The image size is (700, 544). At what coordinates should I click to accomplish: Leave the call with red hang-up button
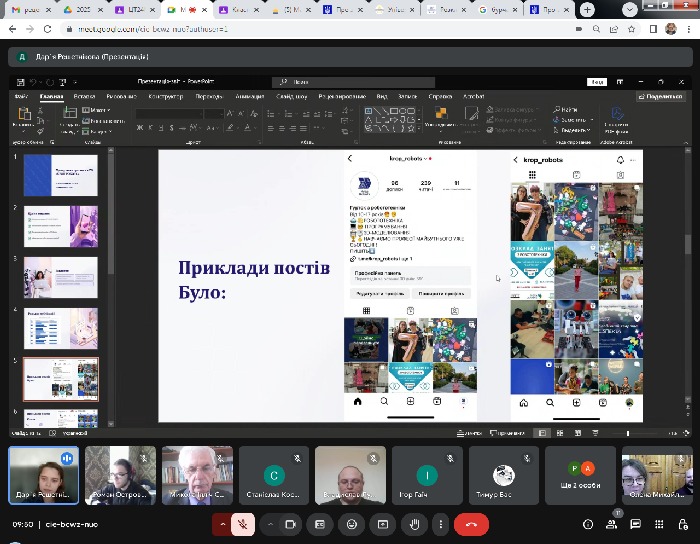click(471, 523)
